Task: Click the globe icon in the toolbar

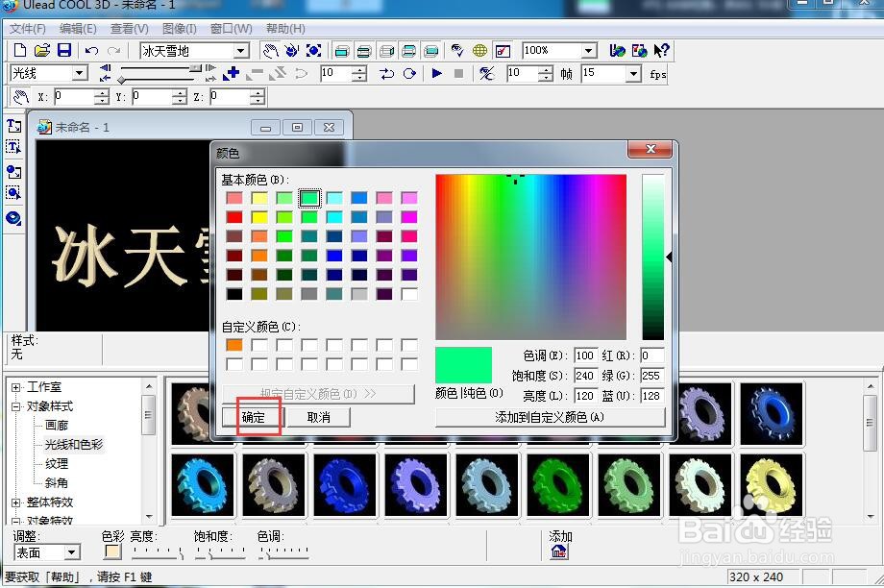Action: point(479,51)
